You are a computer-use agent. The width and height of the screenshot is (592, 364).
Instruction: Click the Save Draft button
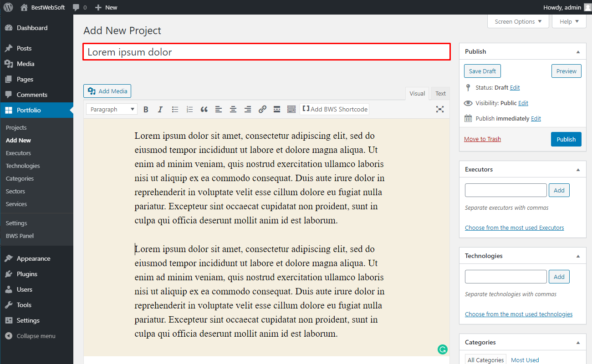pos(482,71)
